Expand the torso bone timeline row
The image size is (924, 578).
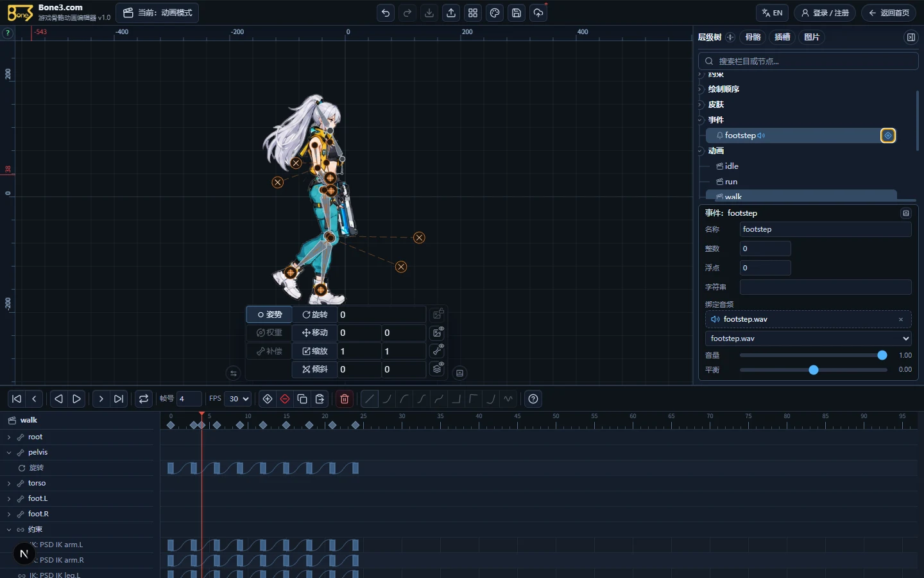coord(9,484)
